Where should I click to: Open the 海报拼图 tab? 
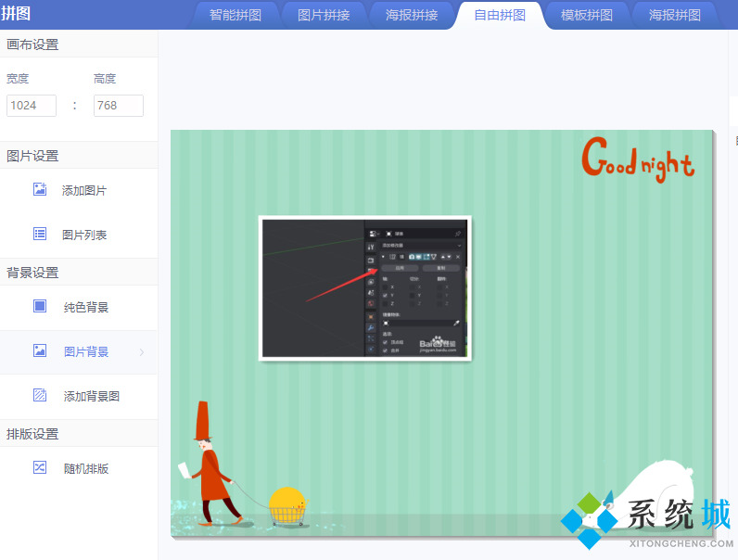[x=675, y=15]
